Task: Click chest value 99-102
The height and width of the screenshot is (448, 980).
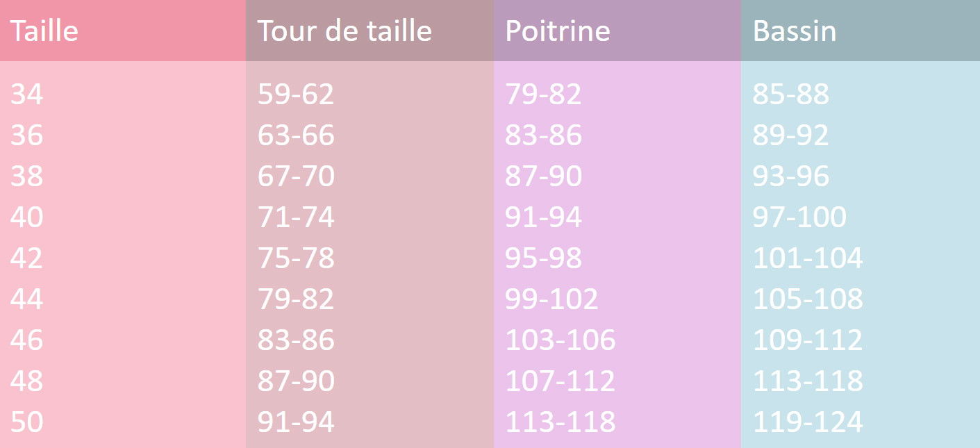Action: [x=551, y=299]
